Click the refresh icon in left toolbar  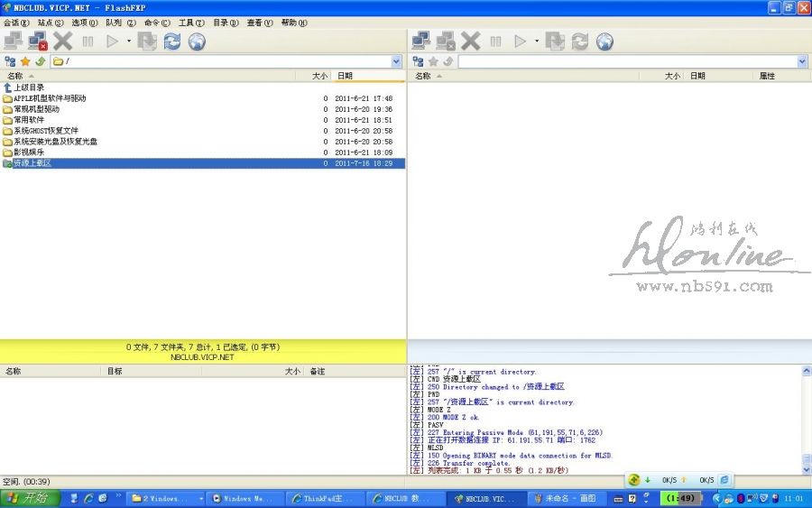(171, 41)
